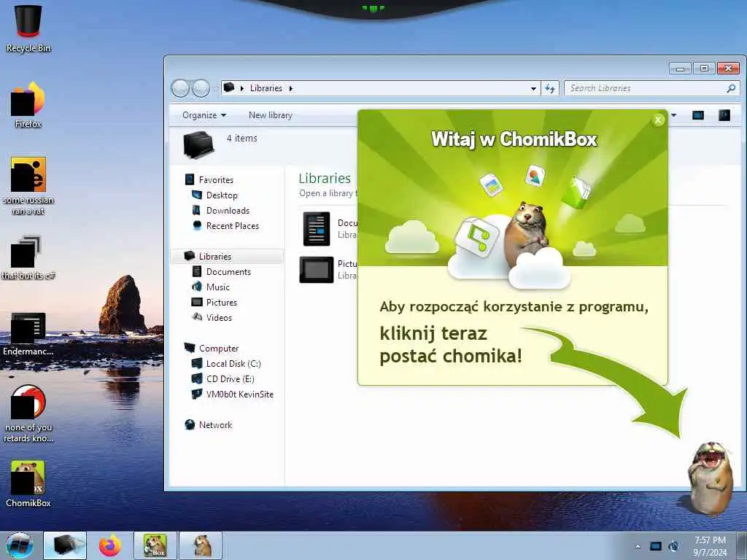The height and width of the screenshot is (560, 747).
Task: Open the view options dropdown arrow
Action: [673, 115]
